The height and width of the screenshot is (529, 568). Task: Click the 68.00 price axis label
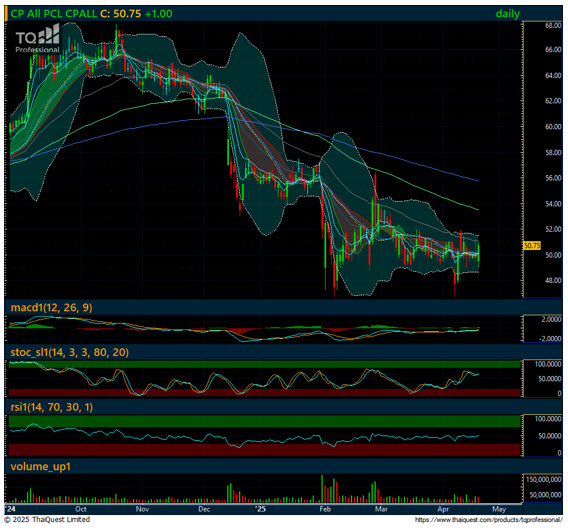(x=553, y=26)
